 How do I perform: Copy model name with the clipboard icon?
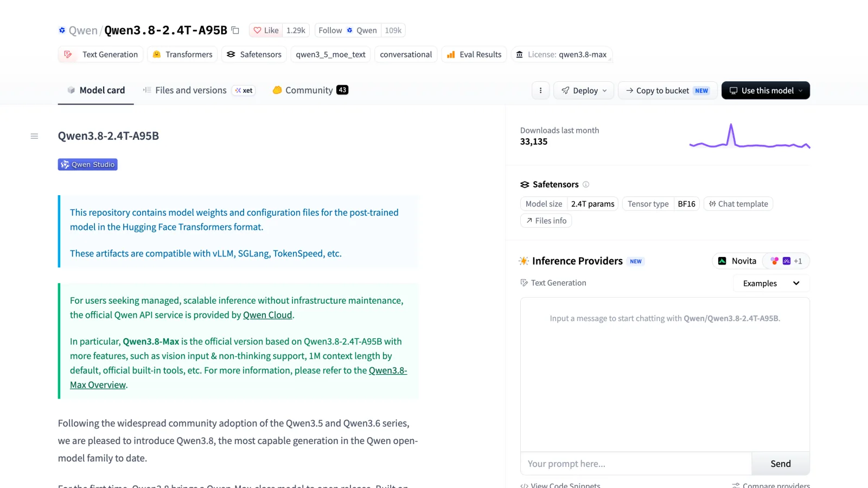[x=235, y=30]
